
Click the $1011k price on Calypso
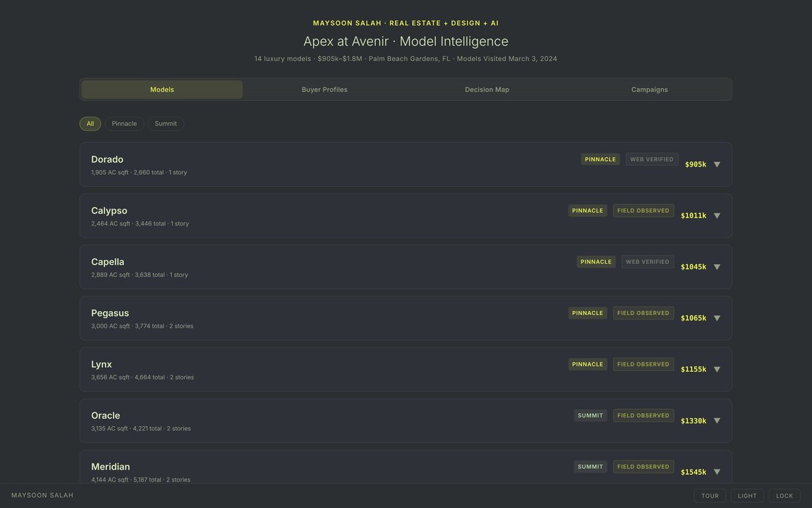tap(694, 216)
